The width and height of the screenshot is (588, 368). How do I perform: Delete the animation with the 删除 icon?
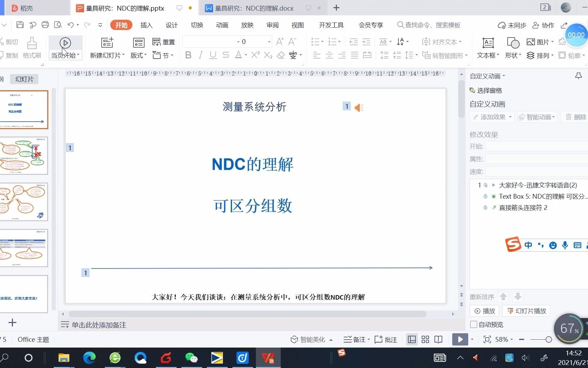click(x=575, y=117)
